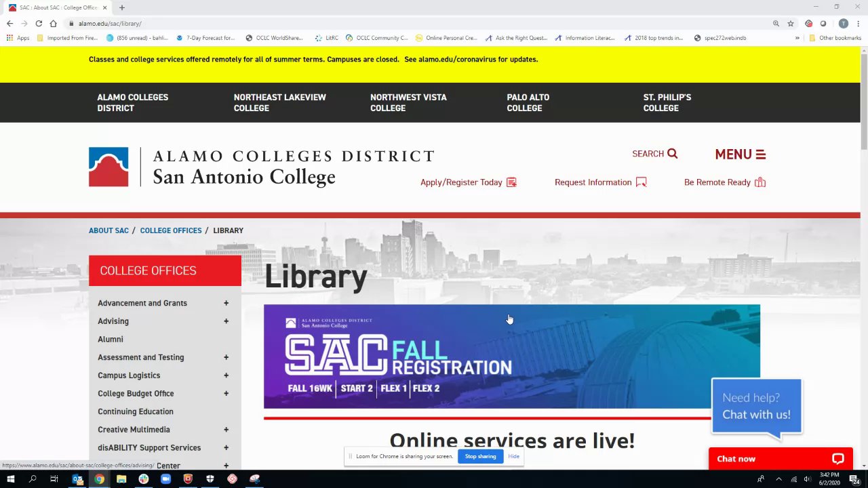Bookmark this page with the star icon
Viewport: 868px width, 488px height.
coord(791,23)
